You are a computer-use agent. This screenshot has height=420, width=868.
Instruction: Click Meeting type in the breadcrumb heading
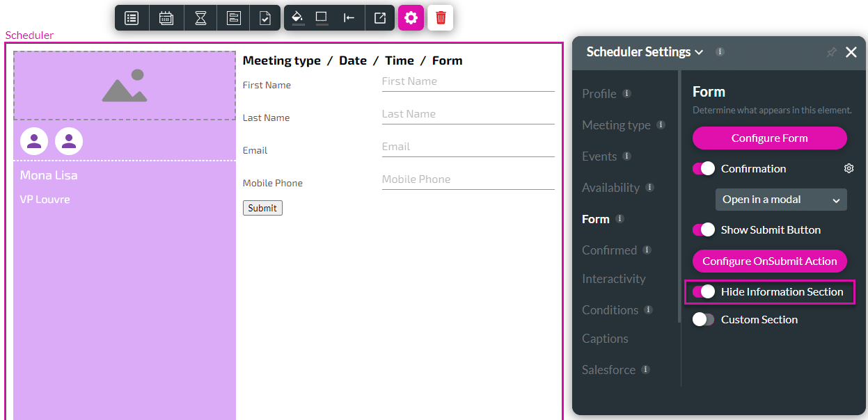(x=282, y=60)
